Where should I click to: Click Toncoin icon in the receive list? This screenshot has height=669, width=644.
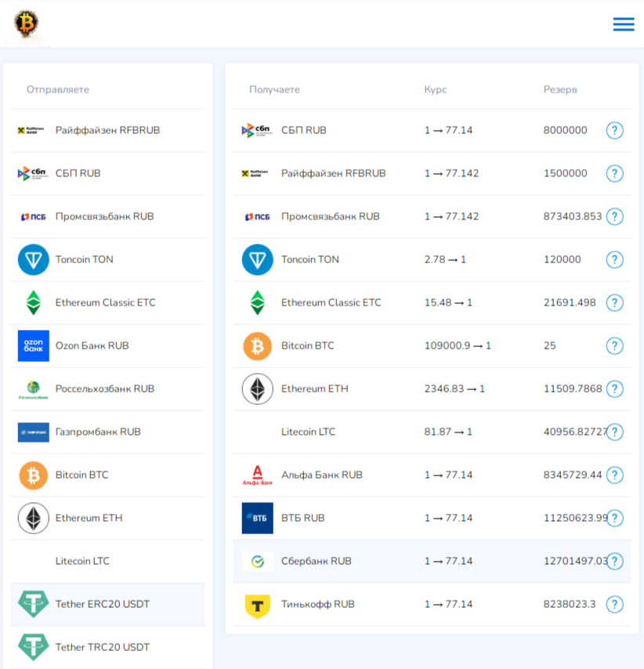pos(257,259)
